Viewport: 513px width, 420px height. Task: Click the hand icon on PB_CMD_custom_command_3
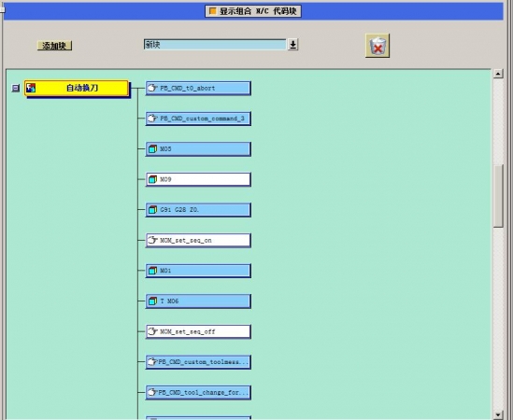(x=152, y=119)
